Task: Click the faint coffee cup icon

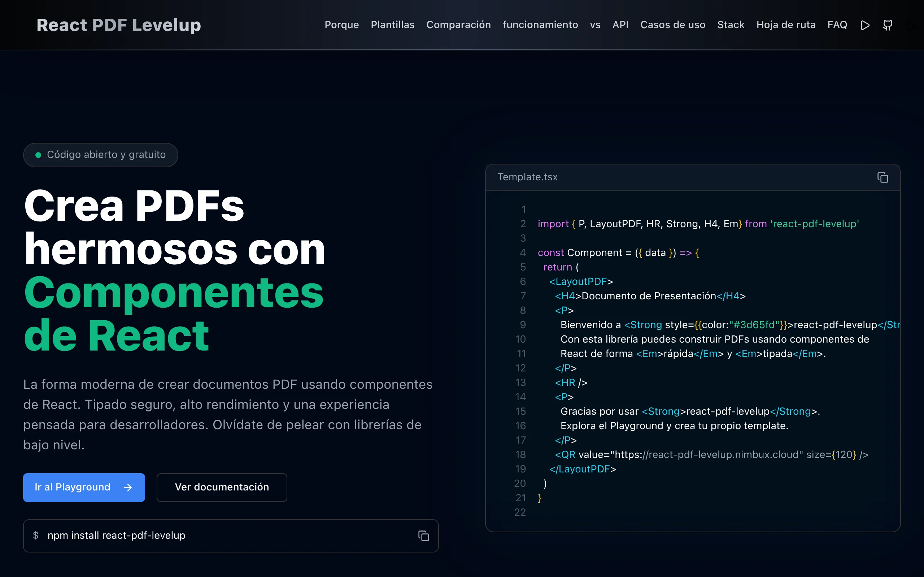Action: (x=911, y=26)
